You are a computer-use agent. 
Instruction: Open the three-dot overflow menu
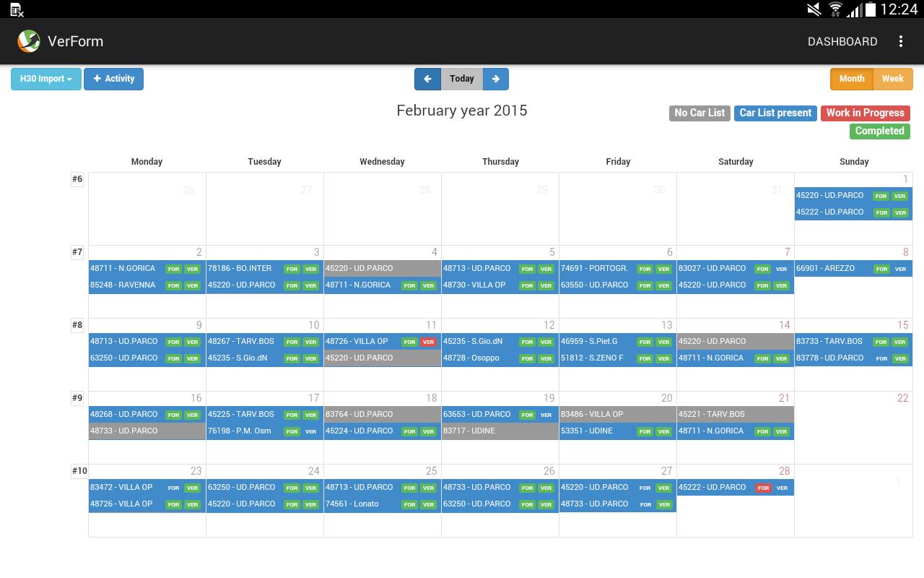(900, 41)
